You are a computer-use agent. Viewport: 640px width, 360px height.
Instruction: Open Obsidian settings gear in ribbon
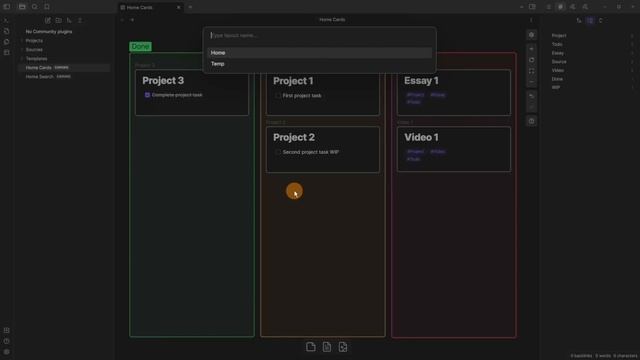coord(7,352)
